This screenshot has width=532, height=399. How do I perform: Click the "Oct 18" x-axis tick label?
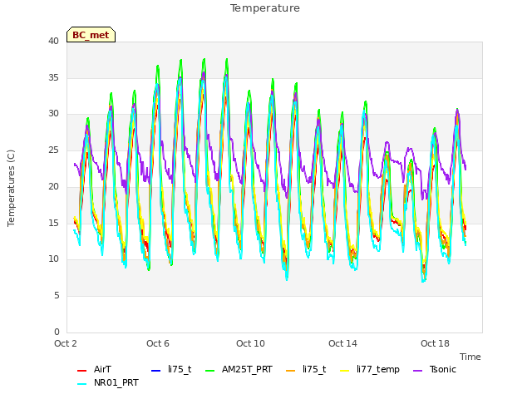pyautogui.click(x=435, y=343)
